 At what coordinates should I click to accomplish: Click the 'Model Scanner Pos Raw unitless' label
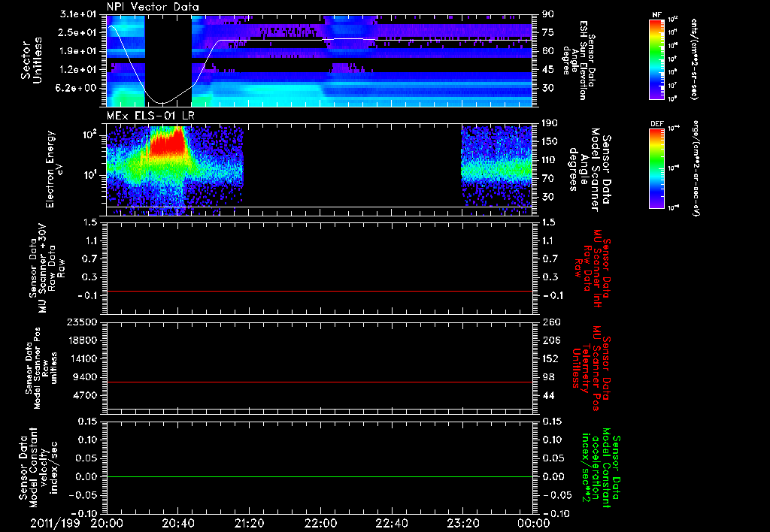point(41,368)
